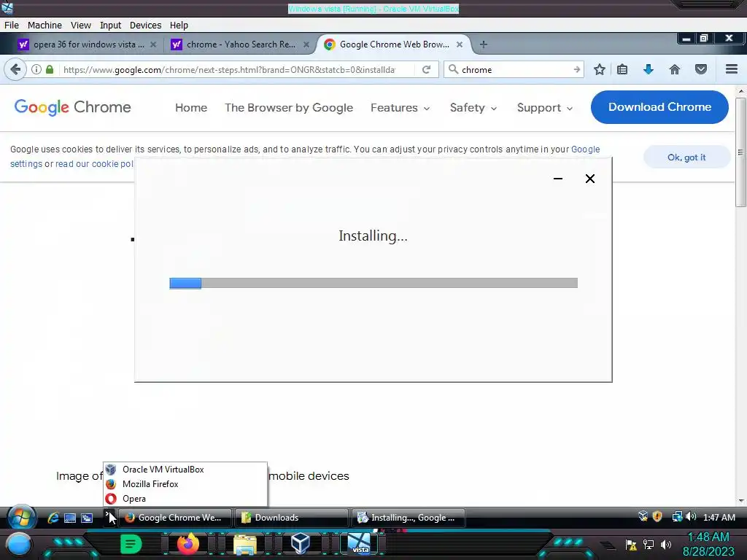This screenshot has width=747, height=560.
Task: Open Firefox downloads arrow
Action: (x=648, y=69)
